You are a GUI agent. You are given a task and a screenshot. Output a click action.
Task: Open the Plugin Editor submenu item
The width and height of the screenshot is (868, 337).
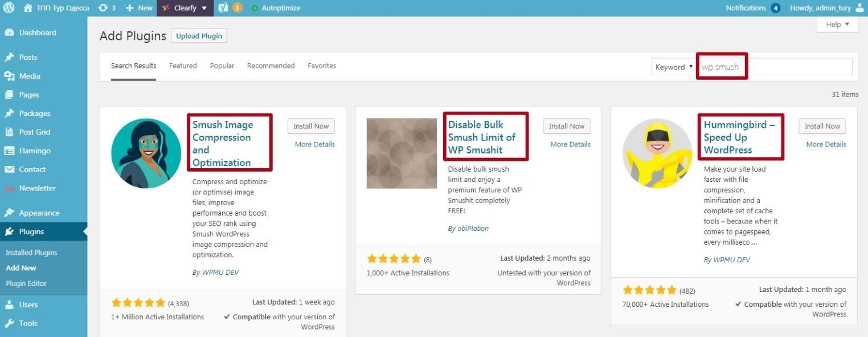[x=26, y=283]
